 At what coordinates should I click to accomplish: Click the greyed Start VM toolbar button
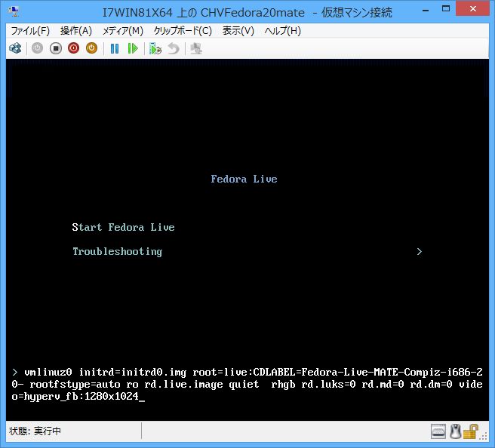pyautogui.click(x=37, y=48)
